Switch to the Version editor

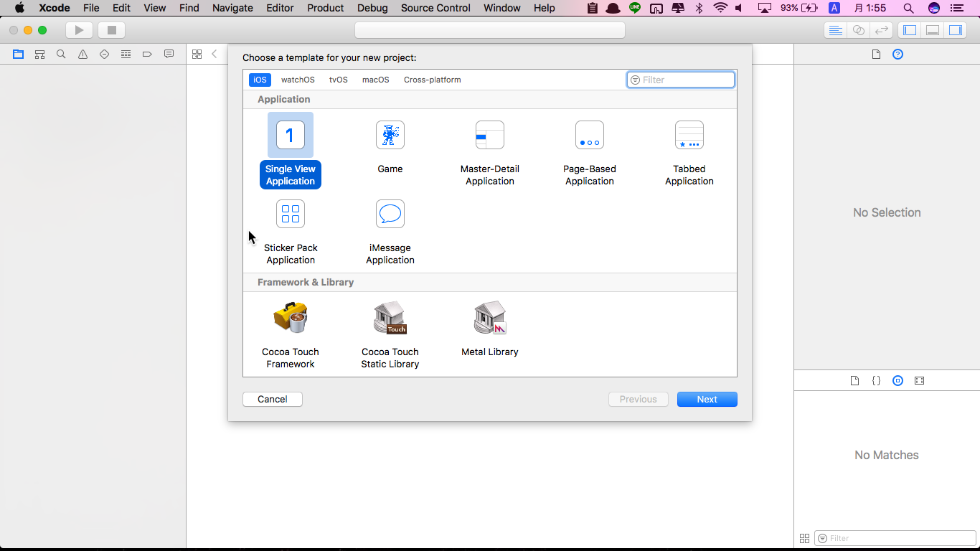881,30
